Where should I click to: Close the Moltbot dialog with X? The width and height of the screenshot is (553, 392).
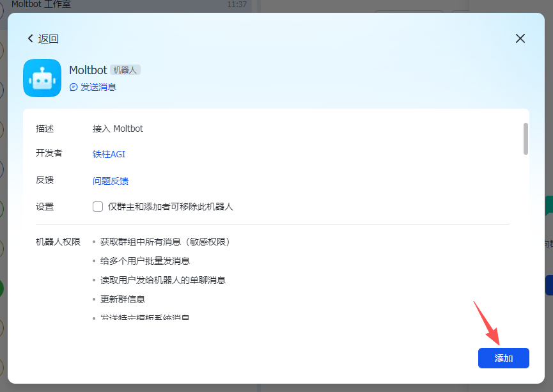tap(520, 38)
